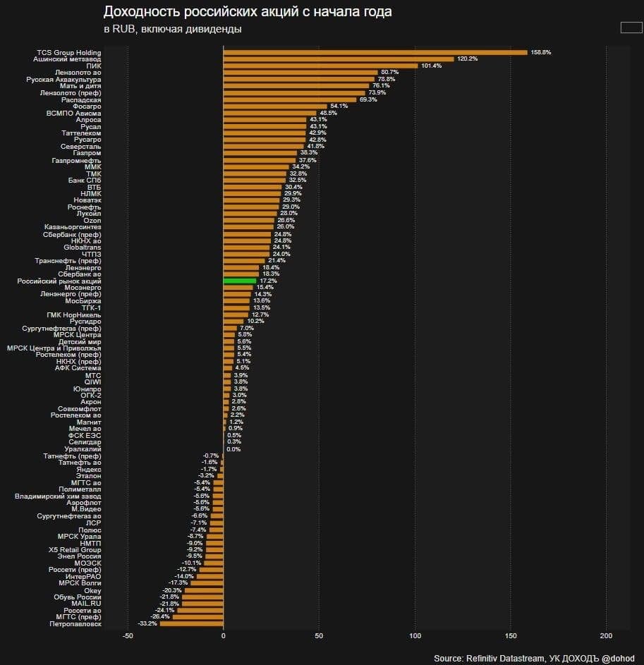The width and height of the screenshot is (644, 665).
Task: Click the 158.8% value label
Action: [x=541, y=52]
